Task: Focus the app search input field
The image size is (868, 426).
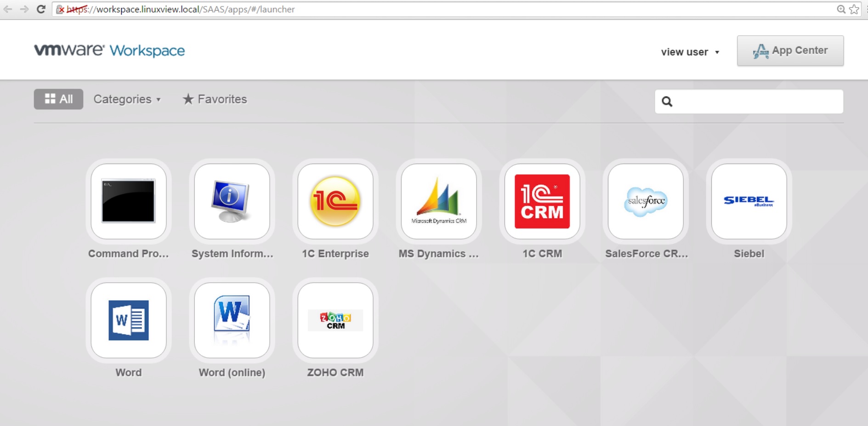Action: click(x=749, y=102)
